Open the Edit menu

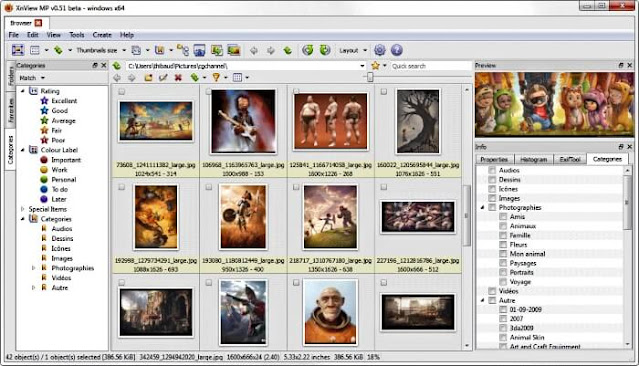click(33, 35)
